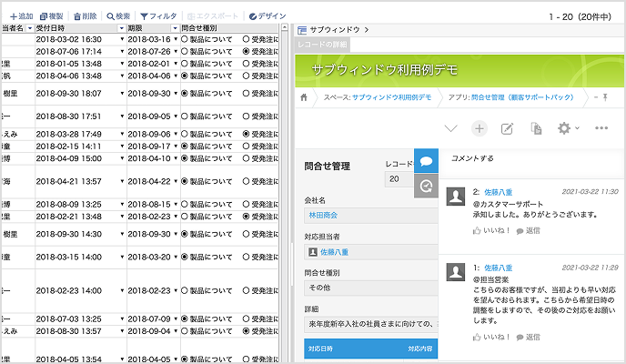
Task: Click the 複製 (duplicate) toolbar button
Action: point(55,16)
